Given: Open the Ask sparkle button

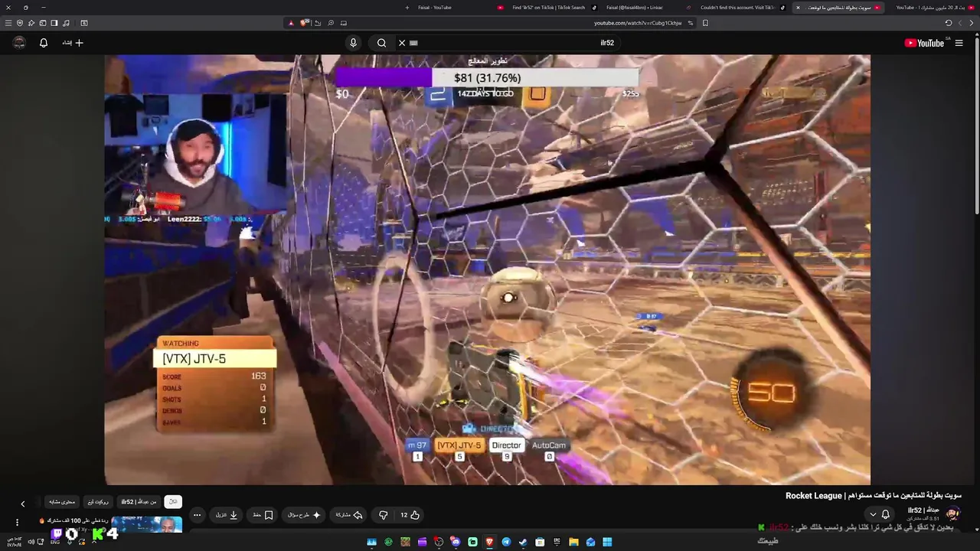Looking at the screenshot, I should (305, 515).
